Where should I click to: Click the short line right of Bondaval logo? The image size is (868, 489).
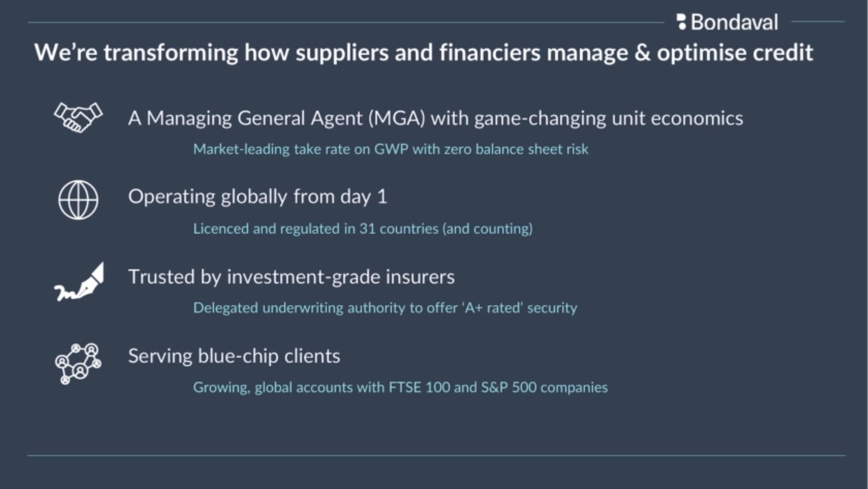(x=818, y=21)
